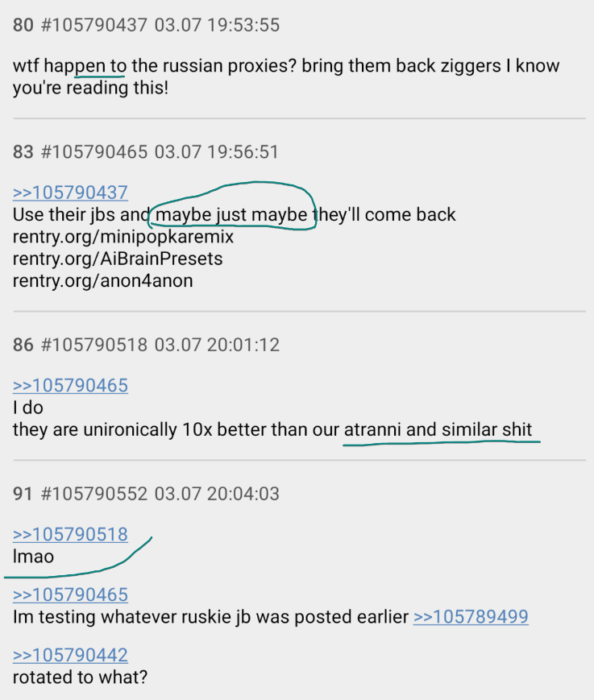
Task: Click post number 86
Action: click(23, 345)
